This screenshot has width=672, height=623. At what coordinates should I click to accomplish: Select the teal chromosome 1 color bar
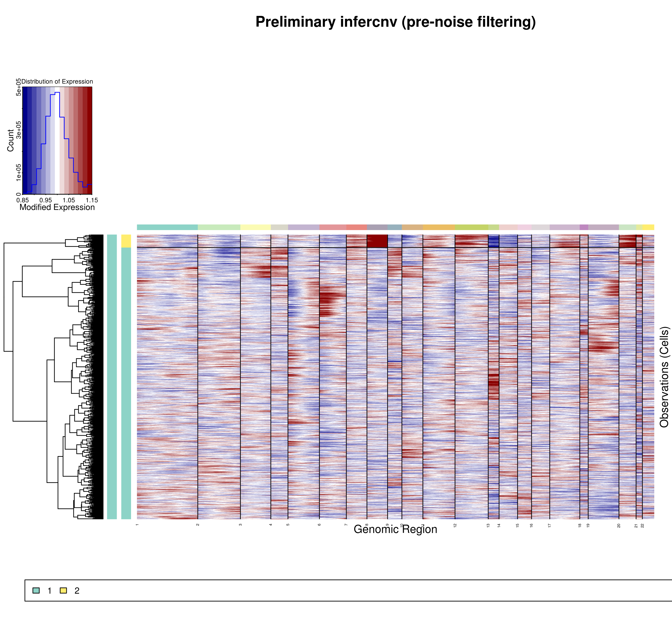(167, 227)
